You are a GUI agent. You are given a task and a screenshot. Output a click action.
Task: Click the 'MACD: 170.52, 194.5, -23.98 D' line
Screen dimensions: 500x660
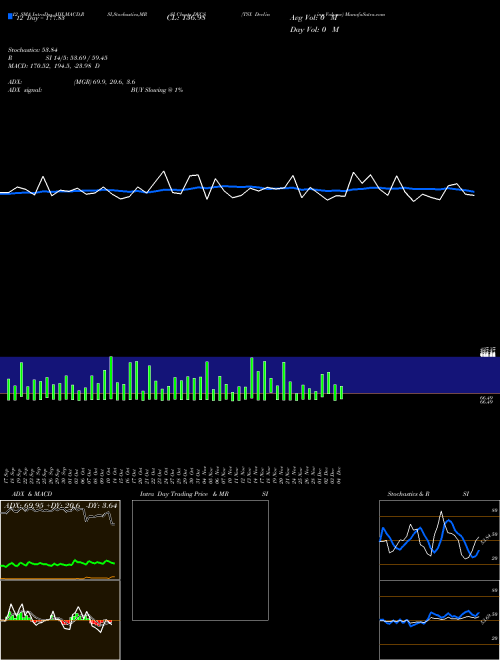coord(54,66)
